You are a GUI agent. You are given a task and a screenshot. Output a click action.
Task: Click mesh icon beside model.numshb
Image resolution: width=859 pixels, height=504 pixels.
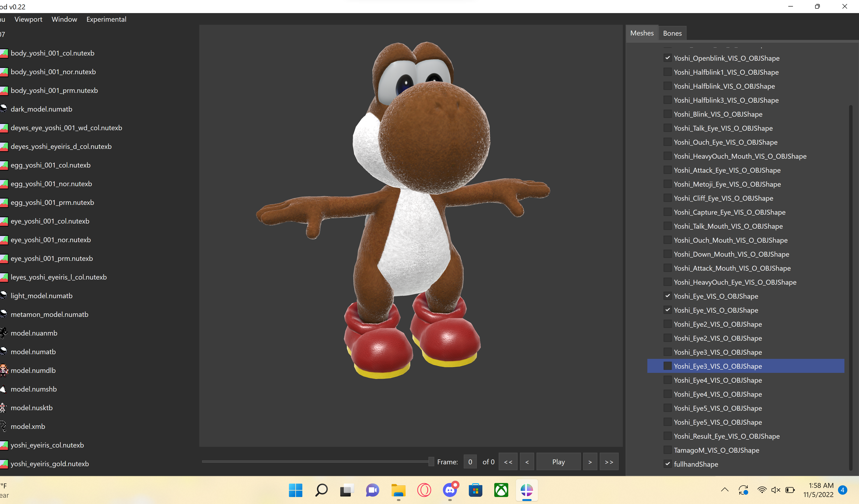pyautogui.click(x=3, y=389)
